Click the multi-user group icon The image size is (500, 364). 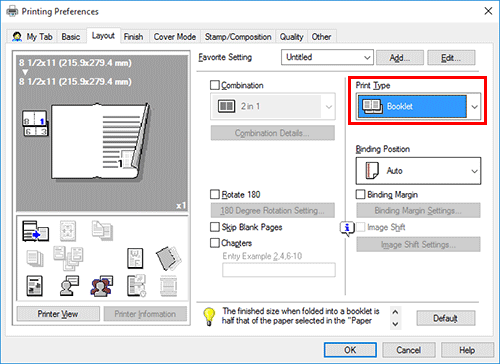tap(102, 286)
